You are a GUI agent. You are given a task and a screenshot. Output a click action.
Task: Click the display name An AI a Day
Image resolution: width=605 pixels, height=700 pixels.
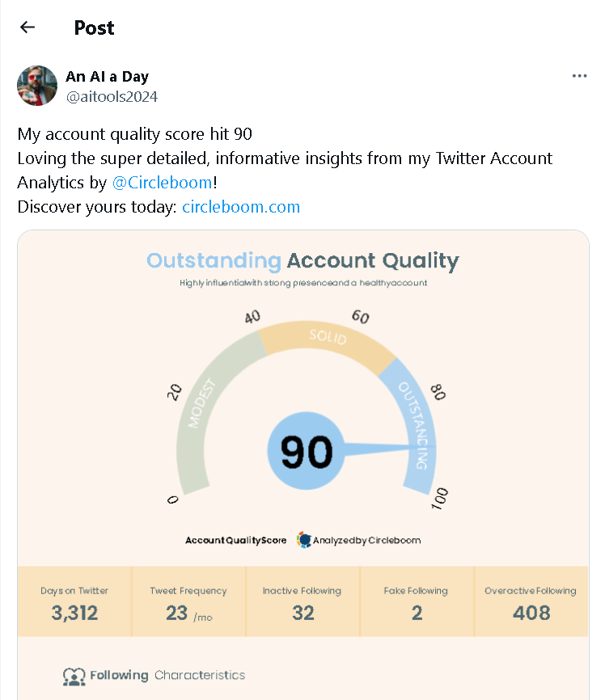pos(107,76)
